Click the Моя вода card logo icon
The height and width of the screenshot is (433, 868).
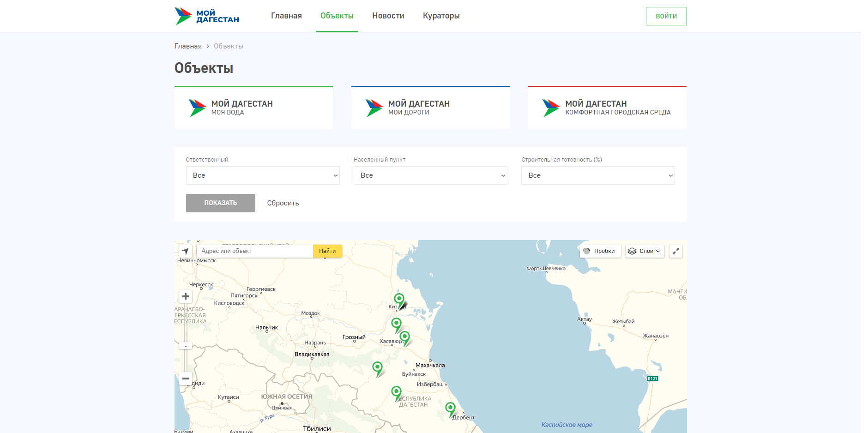198,108
